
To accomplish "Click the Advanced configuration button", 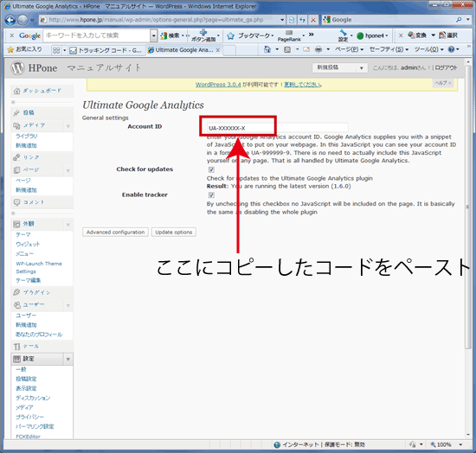I will [115, 233].
